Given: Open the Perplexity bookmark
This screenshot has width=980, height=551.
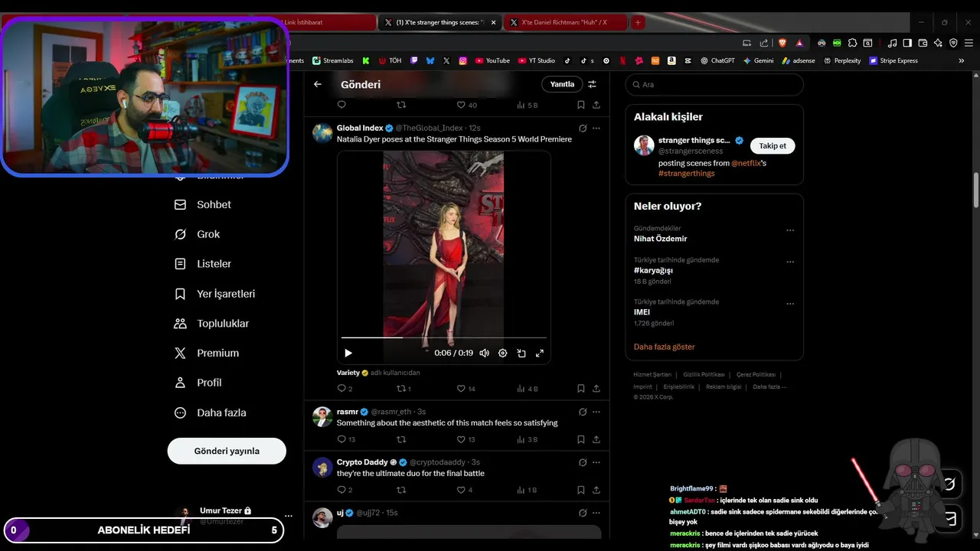Looking at the screenshot, I should [x=841, y=60].
